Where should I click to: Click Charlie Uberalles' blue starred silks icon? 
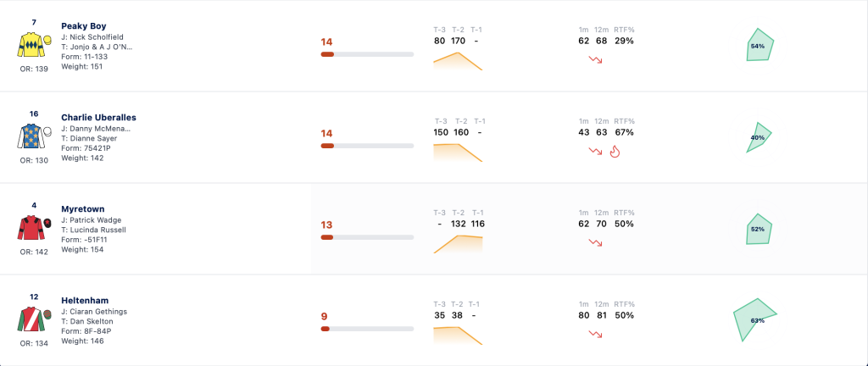pos(34,136)
